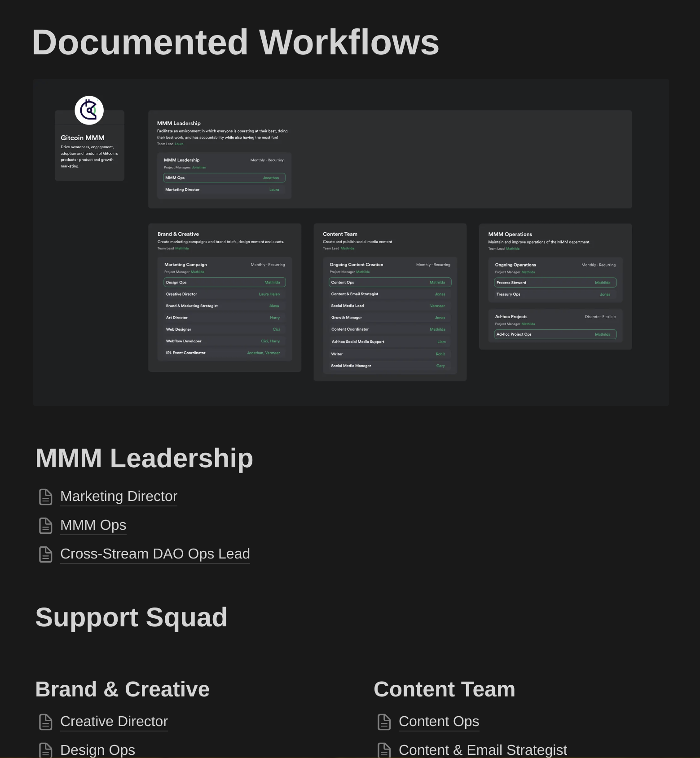The width and height of the screenshot is (700, 758).
Task: Click page icon next to MMM Ops link
Action: pyautogui.click(x=46, y=525)
